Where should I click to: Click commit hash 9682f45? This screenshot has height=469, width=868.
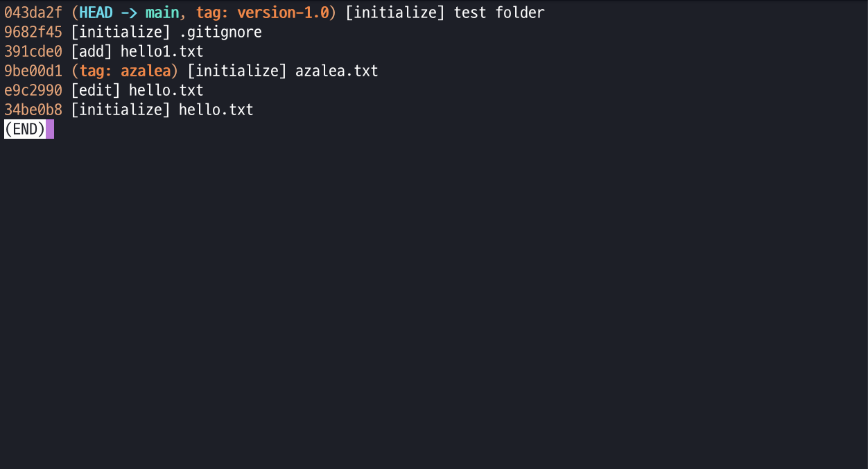click(x=33, y=32)
